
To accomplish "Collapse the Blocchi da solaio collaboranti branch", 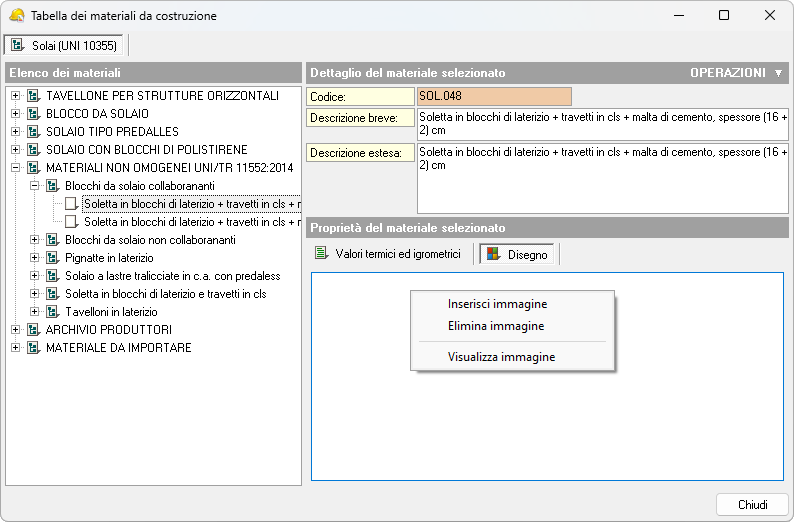I will [34, 186].
